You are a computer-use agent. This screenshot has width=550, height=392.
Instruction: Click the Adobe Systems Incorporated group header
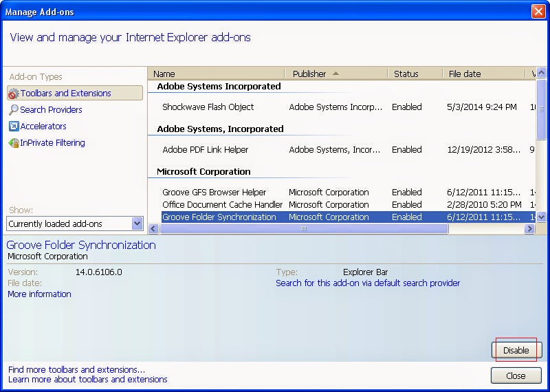click(219, 87)
